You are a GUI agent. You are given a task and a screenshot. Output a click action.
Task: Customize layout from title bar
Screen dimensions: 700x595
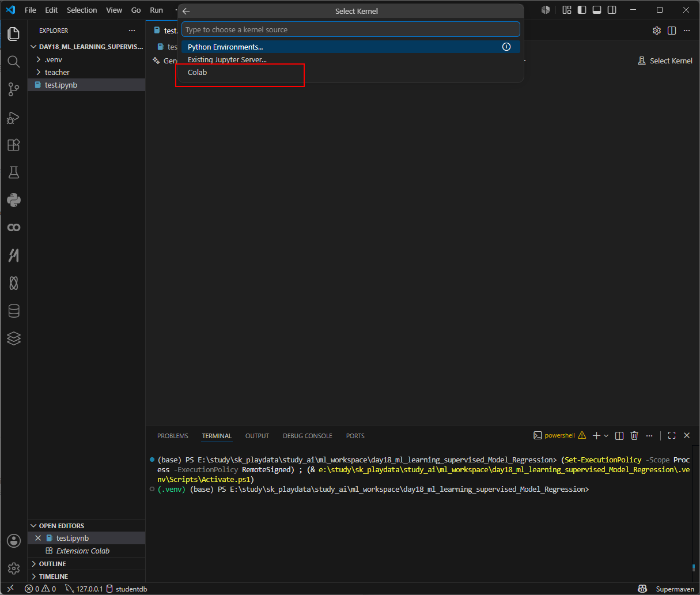pos(567,10)
